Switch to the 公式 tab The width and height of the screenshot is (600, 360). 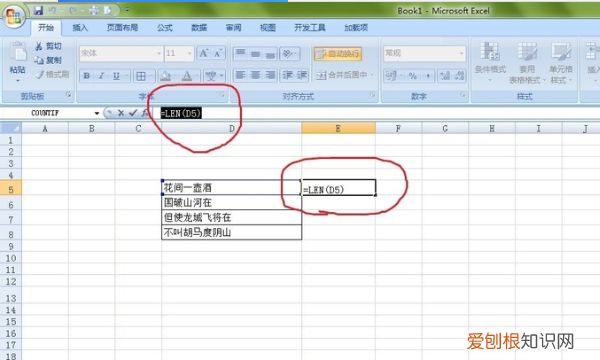[165, 28]
